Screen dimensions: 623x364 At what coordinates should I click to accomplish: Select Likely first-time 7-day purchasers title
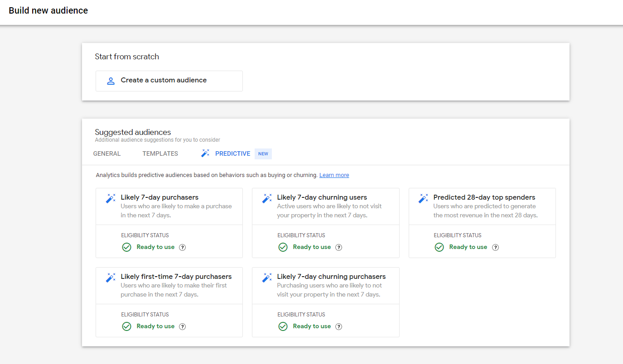(176, 277)
